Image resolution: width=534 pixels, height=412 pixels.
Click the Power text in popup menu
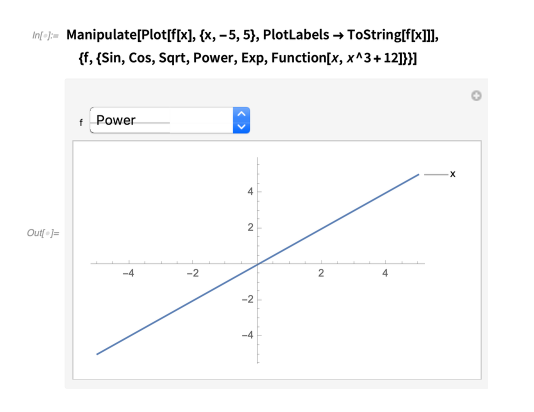[x=116, y=120]
